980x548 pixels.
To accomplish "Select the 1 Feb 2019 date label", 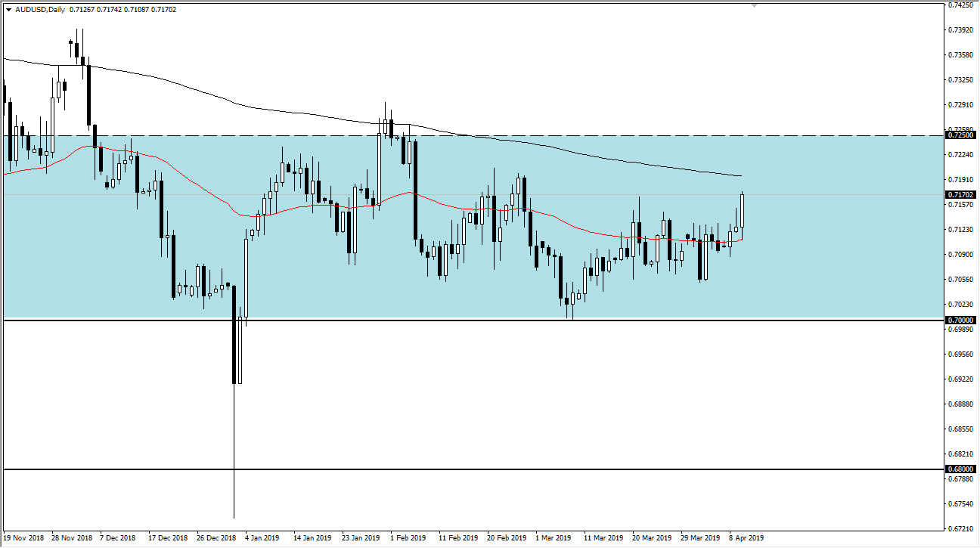I will 408,537.
